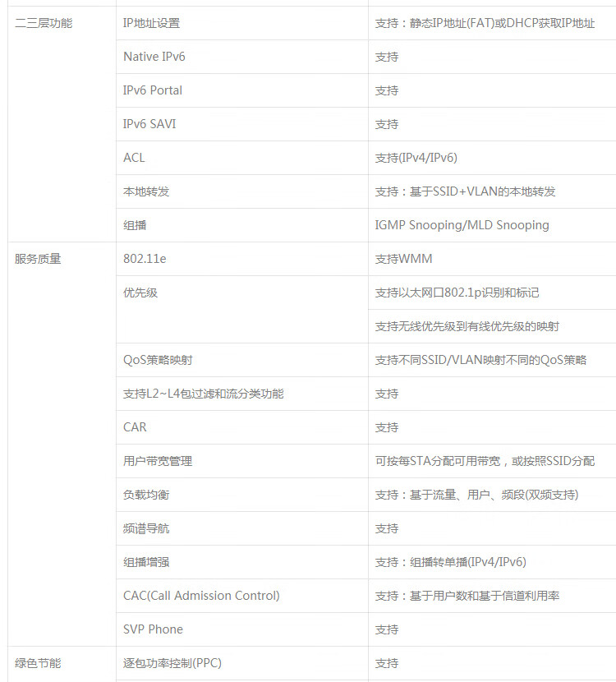The width and height of the screenshot is (616, 682).
Task: Click the CAR row label
Action: coord(135,427)
